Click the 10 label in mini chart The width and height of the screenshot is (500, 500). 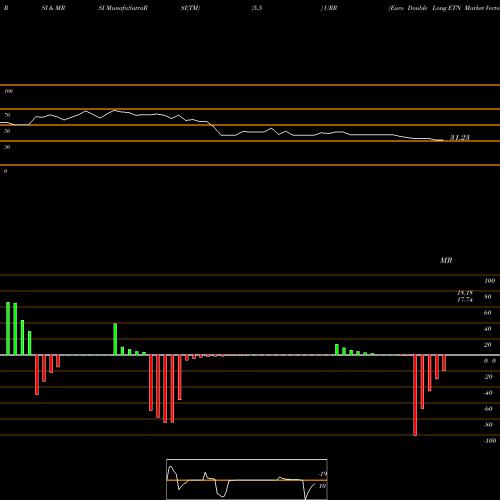pyautogui.click(x=322, y=486)
